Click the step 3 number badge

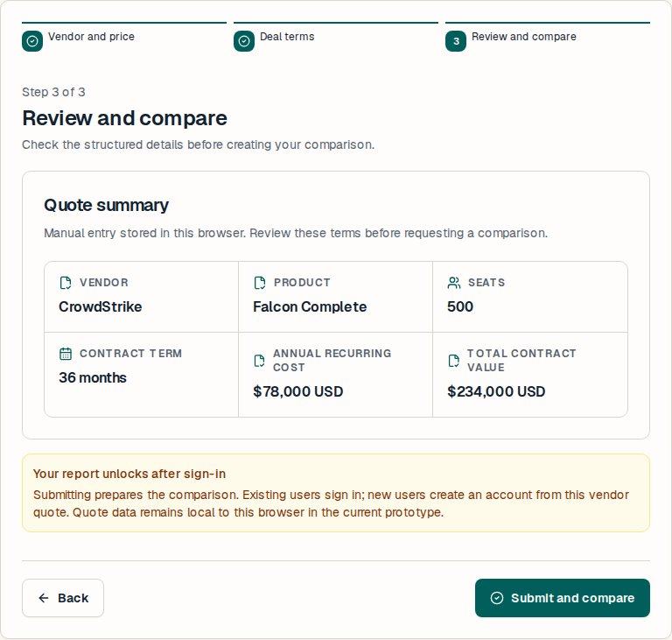(x=456, y=41)
